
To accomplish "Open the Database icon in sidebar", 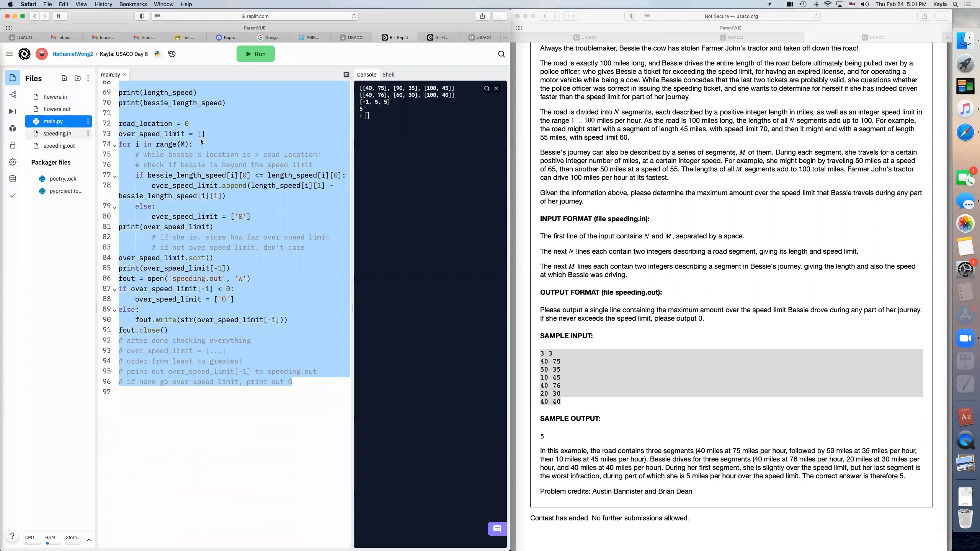I will pyautogui.click(x=13, y=179).
